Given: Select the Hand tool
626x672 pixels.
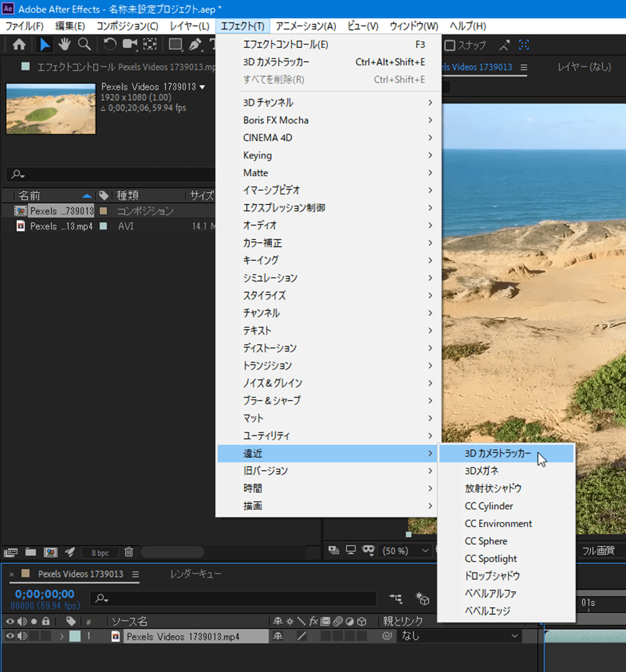Looking at the screenshot, I should 64,45.
